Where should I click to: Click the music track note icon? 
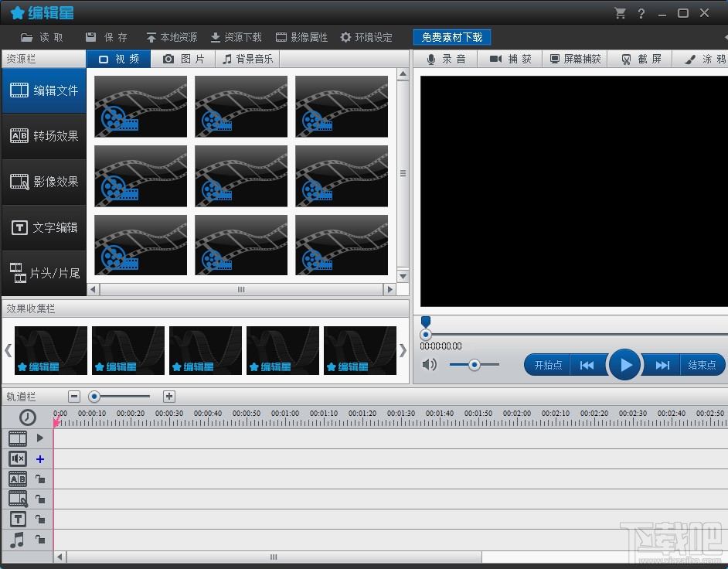pyautogui.click(x=17, y=540)
